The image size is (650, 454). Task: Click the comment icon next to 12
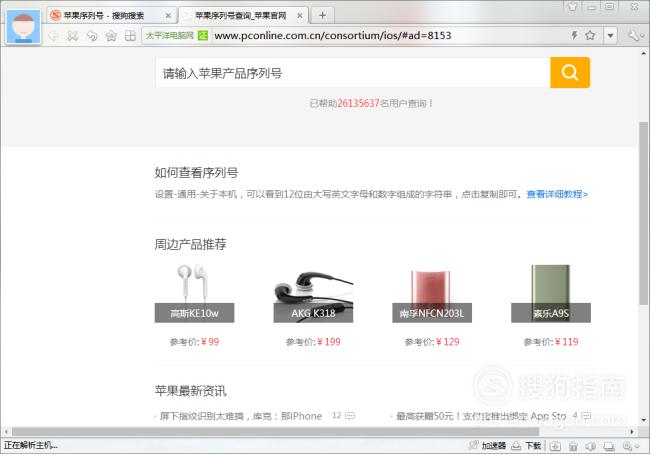(x=350, y=415)
